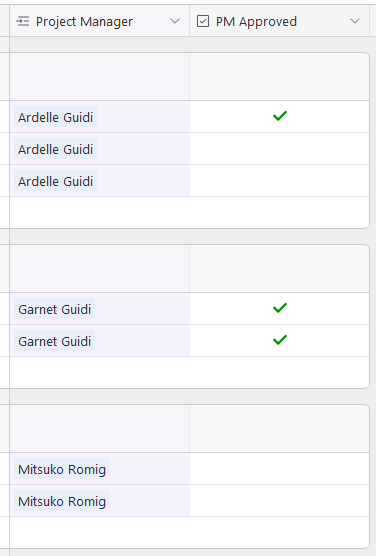Screen dimensions: 376x556
Task: Check PM Approved for second Mitsuko Romig row
Action: [280, 500]
